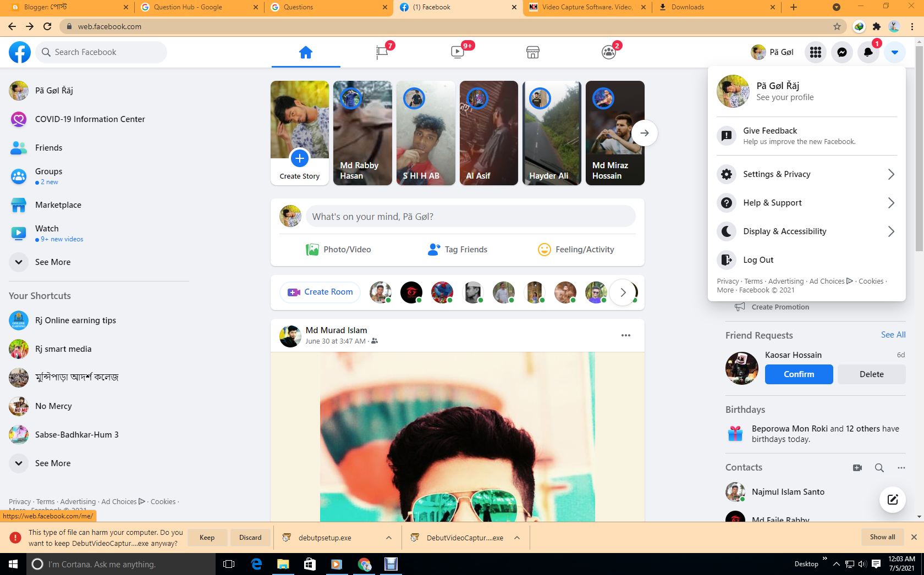Bookmark page with star icon
924x575 pixels.
tap(837, 26)
